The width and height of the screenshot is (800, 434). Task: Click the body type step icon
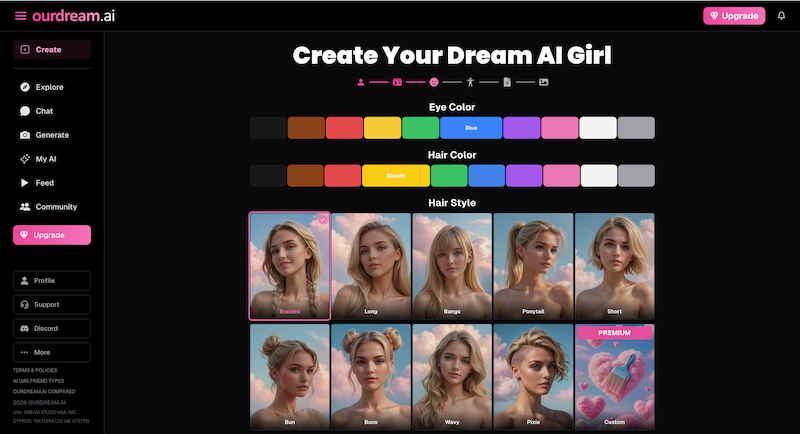point(470,82)
